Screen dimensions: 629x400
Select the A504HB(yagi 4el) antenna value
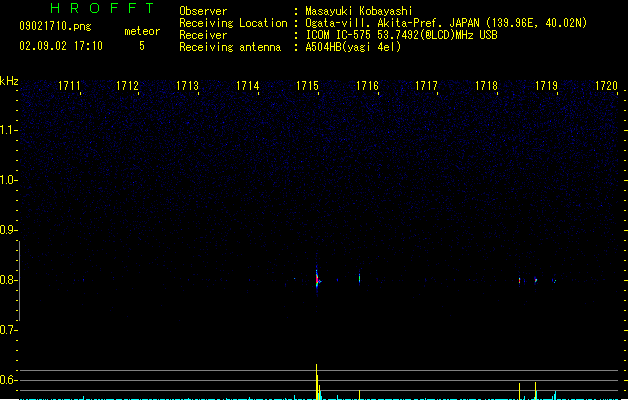[x=353, y=47]
